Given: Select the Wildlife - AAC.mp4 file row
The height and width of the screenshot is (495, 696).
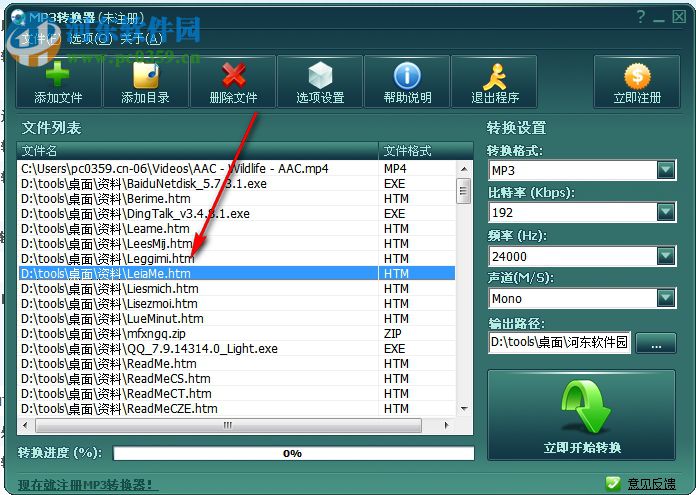Looking at the screenshot, I should (x=237, y=169).
